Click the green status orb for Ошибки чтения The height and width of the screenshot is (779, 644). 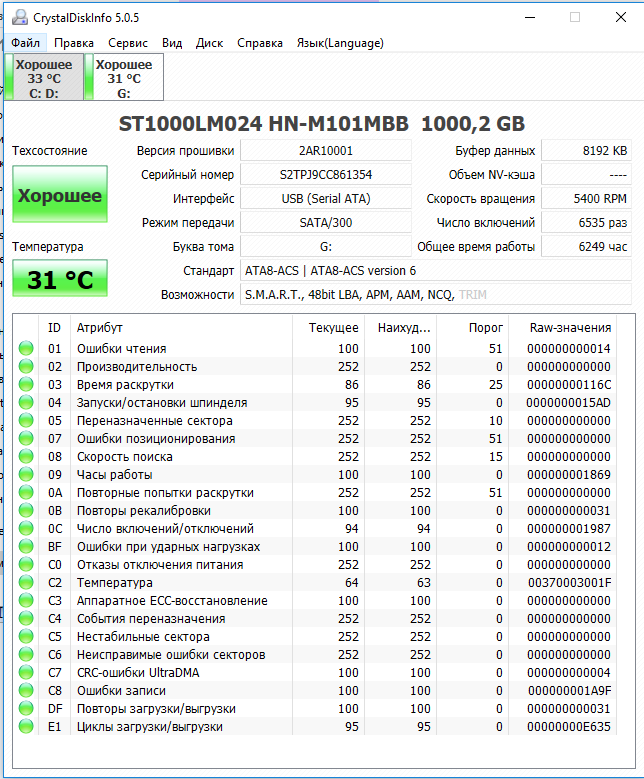[x=26, y=348]
